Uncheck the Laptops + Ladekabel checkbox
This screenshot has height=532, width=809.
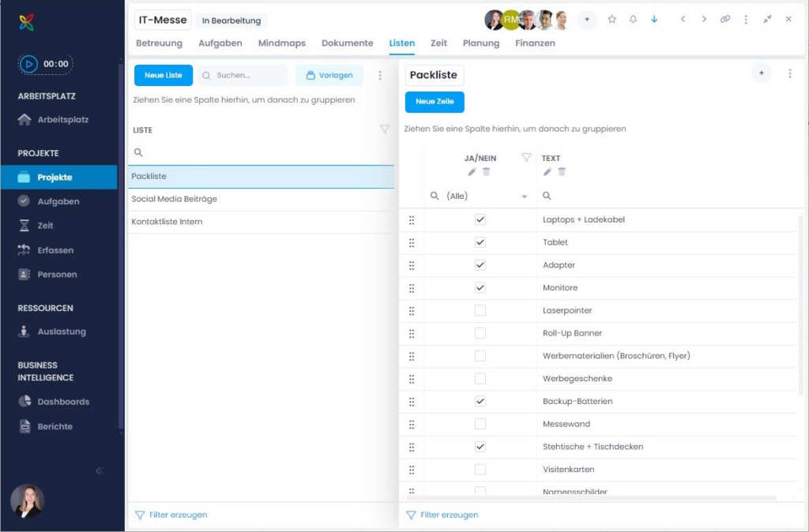pyautogui.click(x=480, y=219)
